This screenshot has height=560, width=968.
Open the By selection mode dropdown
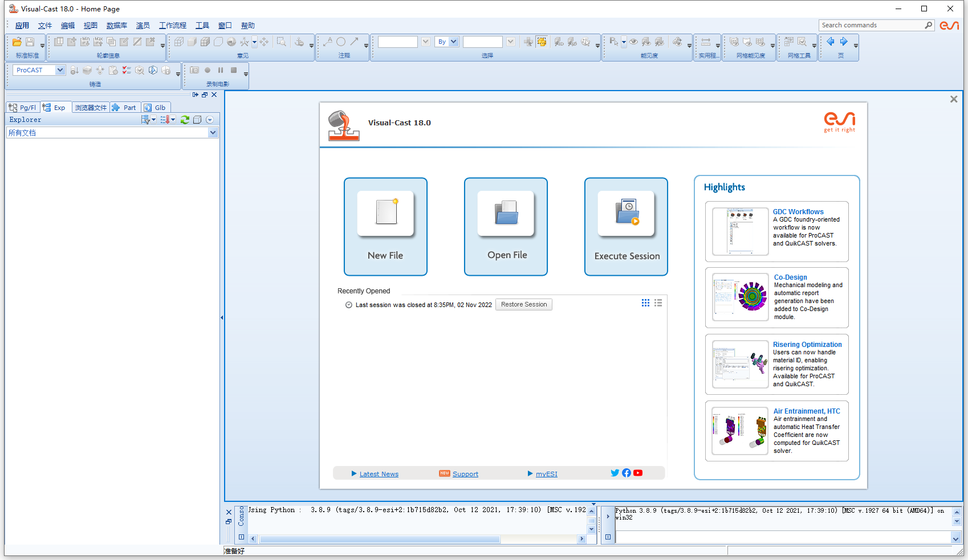[x=454, y=42]
